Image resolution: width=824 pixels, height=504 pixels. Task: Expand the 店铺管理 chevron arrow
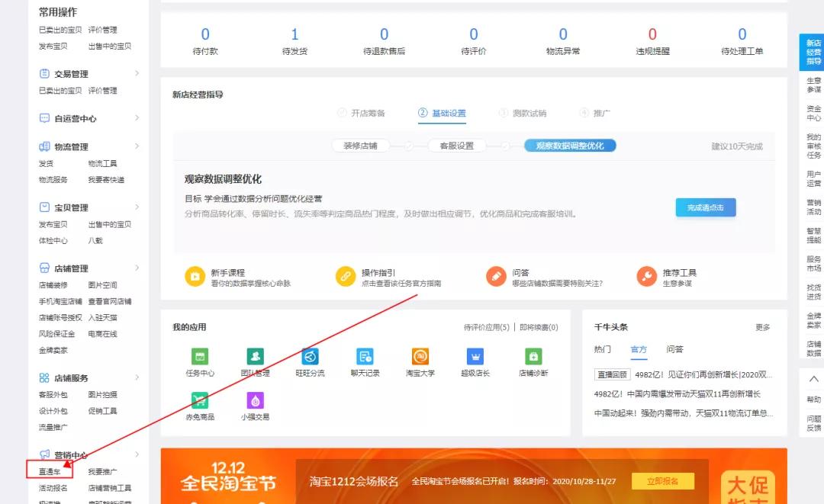137,267
